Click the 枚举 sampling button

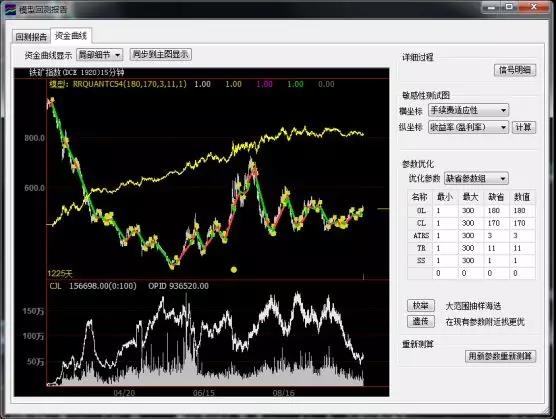point(421,305)
